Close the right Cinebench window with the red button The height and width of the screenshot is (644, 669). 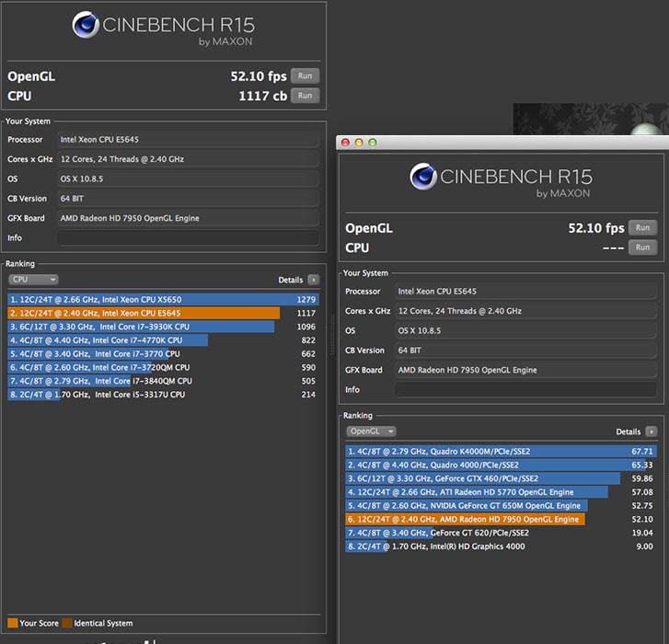click(x=347, y=143)
